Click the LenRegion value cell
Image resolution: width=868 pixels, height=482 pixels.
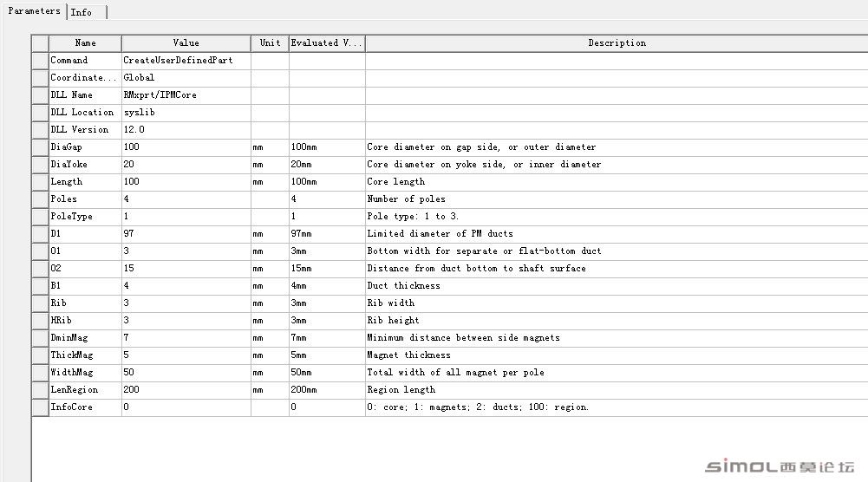click(x=186, y=390)
